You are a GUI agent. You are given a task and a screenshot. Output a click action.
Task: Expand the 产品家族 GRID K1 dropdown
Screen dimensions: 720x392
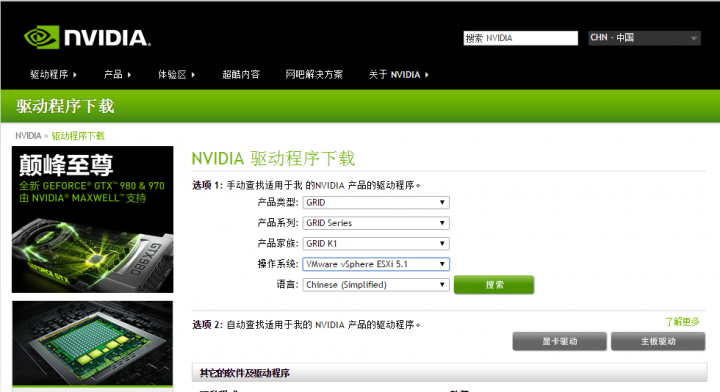376,244
